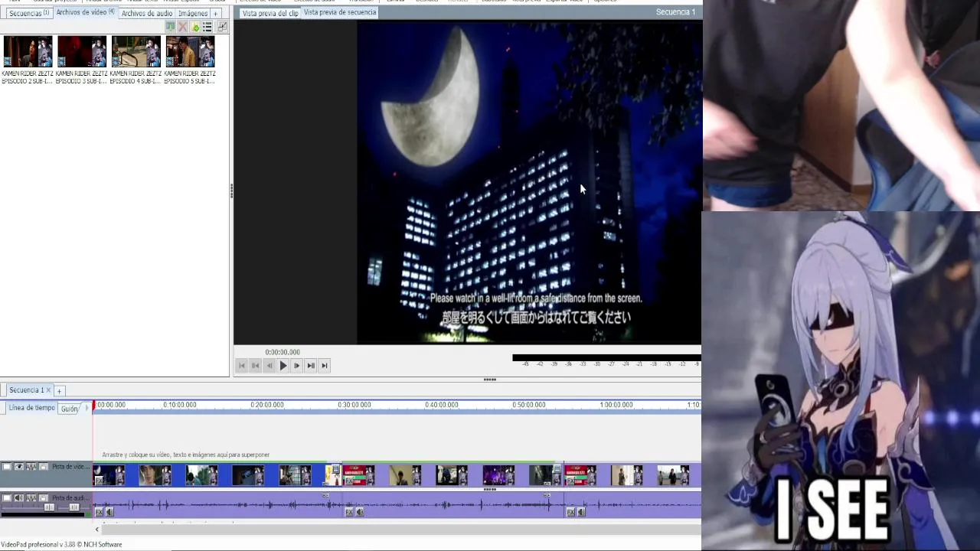This screenshot has width=980, height=551.
Task: Select Vista previa de secuencia tab
Action: click(340, 12)
